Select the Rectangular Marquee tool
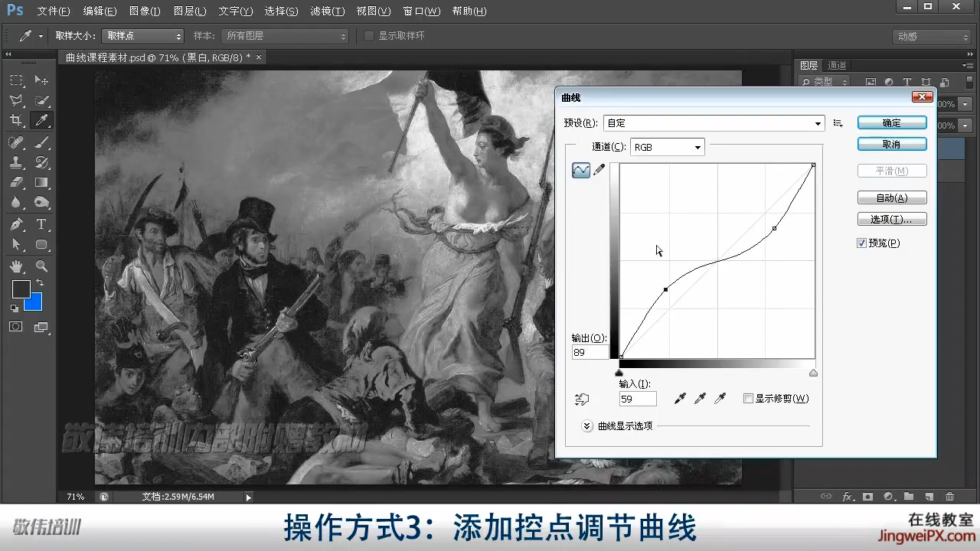The image size is (980, 551). coord(16,80)
